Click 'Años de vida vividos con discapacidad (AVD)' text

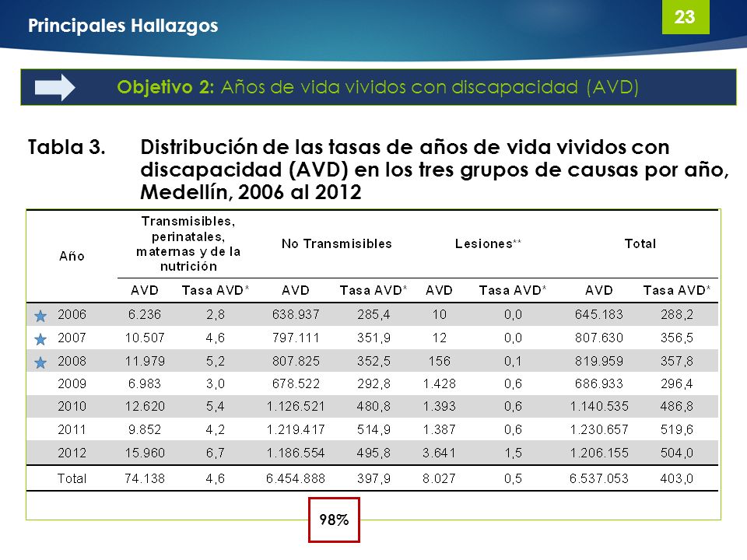pos(430,88)
